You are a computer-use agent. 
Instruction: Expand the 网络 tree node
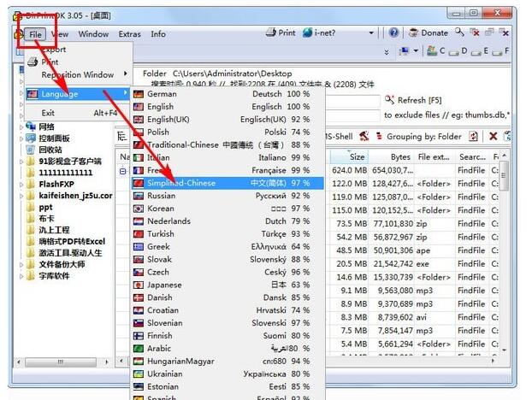coord(21,126)
